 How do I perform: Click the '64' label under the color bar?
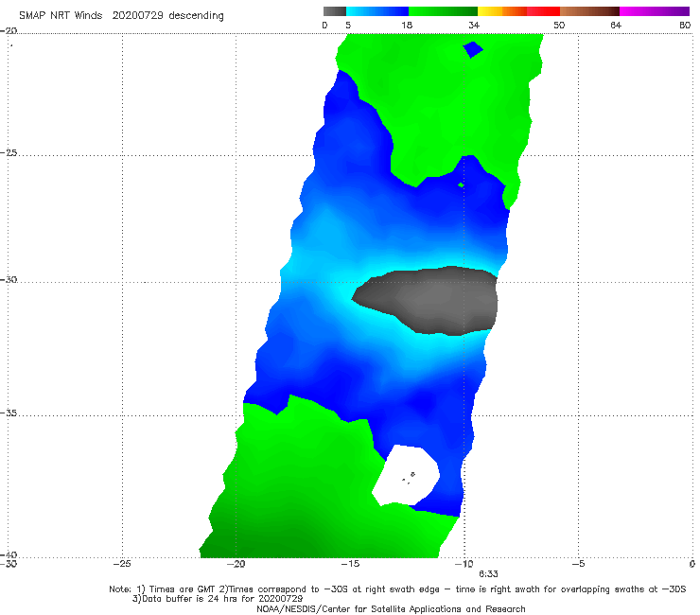pyautogui.click(x=616, y=26)
